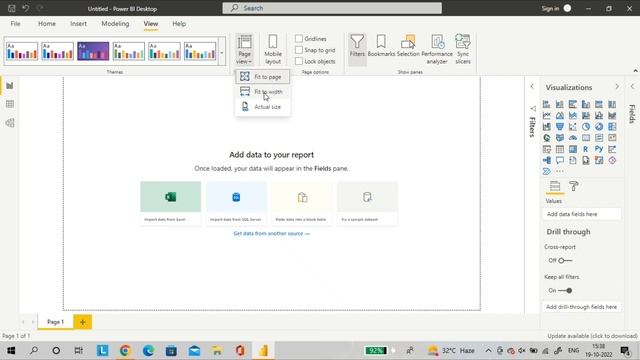The image size is (640, 360).
Task: Switch to Report view in left sidebar
Action: click(x=10, y=86)
